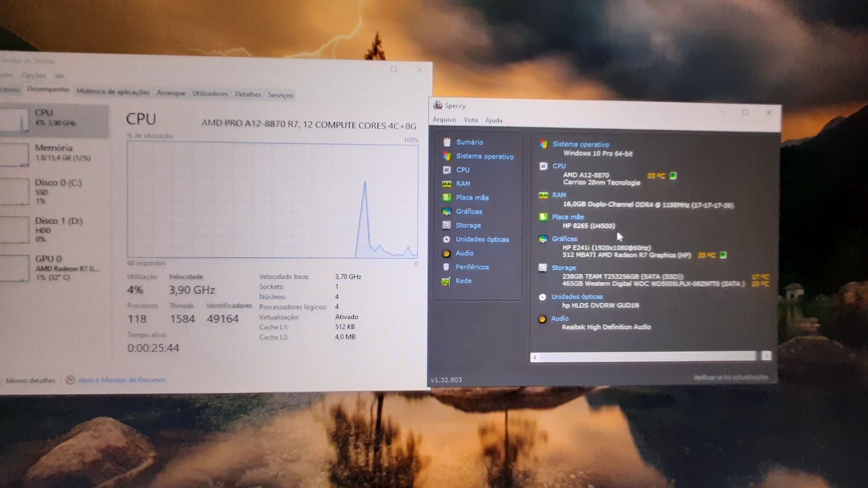The image size is (868, 488).
Task: Select GPU 0 AMD Radeon entry
Action: click(53, 268)
